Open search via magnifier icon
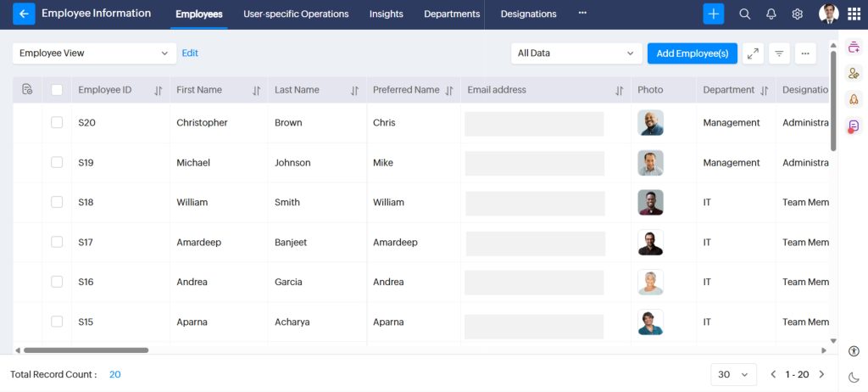 pyautogui.click(x=744, y=14)
